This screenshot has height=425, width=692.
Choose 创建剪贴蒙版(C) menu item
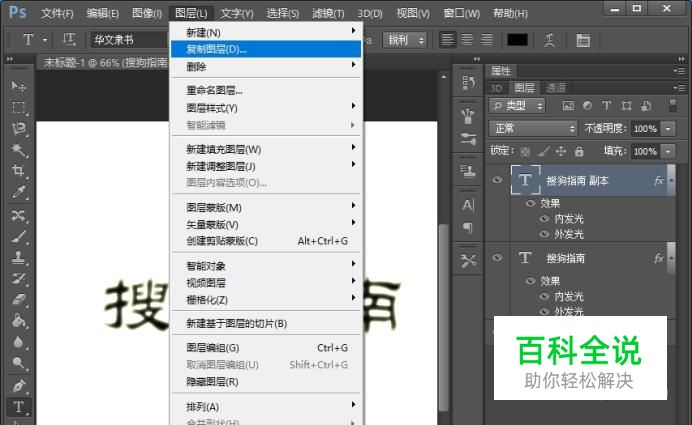[266, 241]
